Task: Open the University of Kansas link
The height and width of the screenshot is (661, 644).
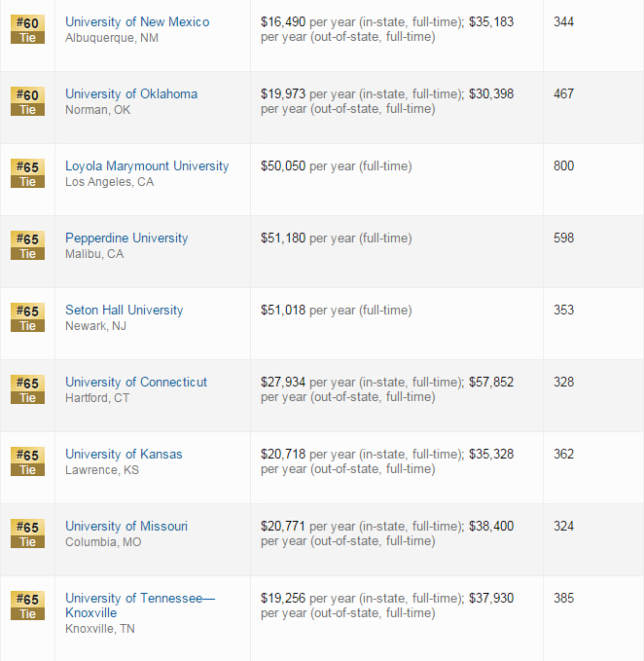Action: point(124,455)
